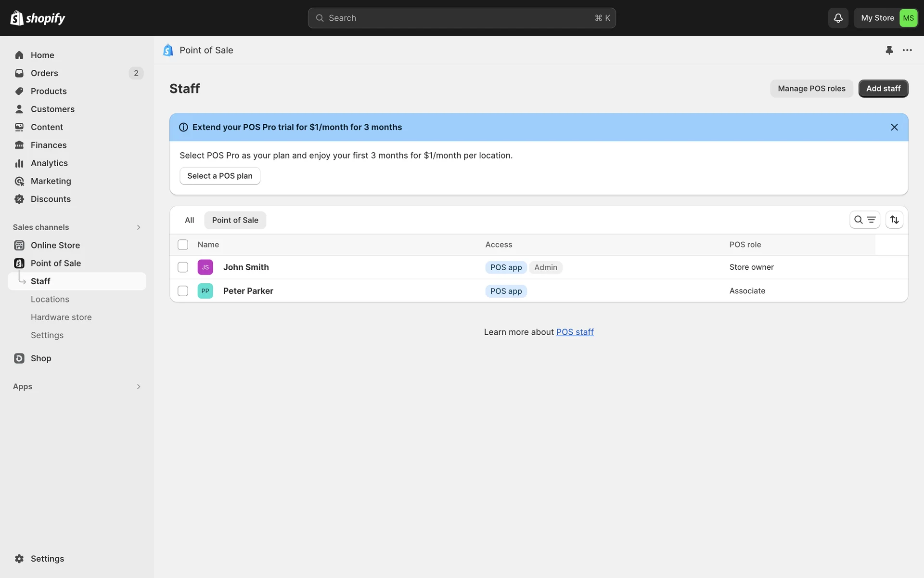The height and width of the screenshot is (578, 924).
Task: Follow the POS staff help link
Action: tap(575, 332)
